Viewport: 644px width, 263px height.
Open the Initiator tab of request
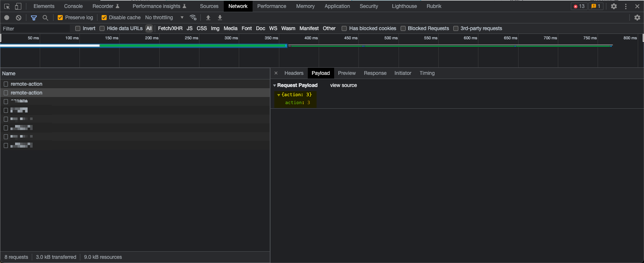point(403,73)
